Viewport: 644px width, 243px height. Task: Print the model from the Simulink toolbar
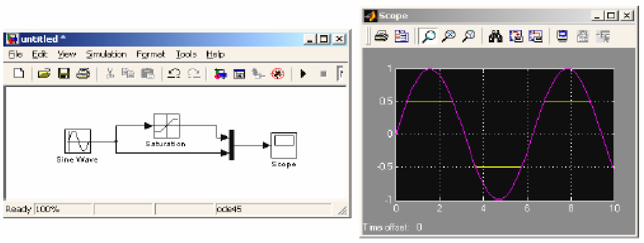point(83,74)
